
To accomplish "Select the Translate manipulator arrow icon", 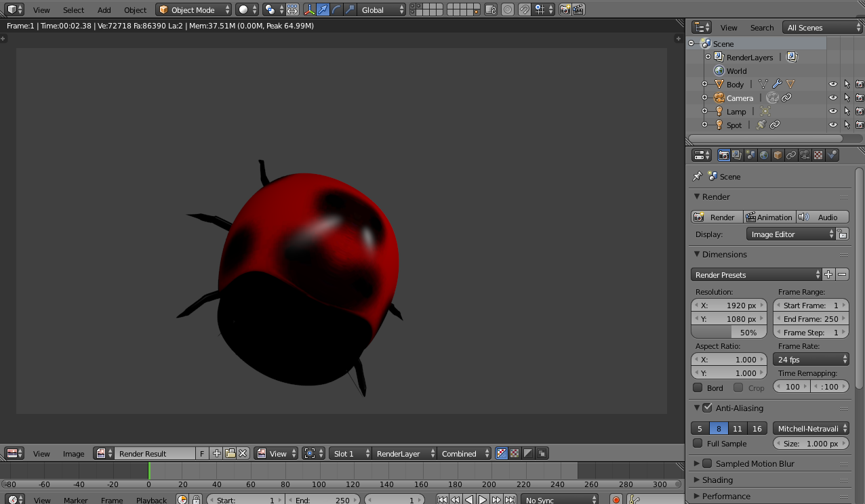I will (x=323, y=9).
